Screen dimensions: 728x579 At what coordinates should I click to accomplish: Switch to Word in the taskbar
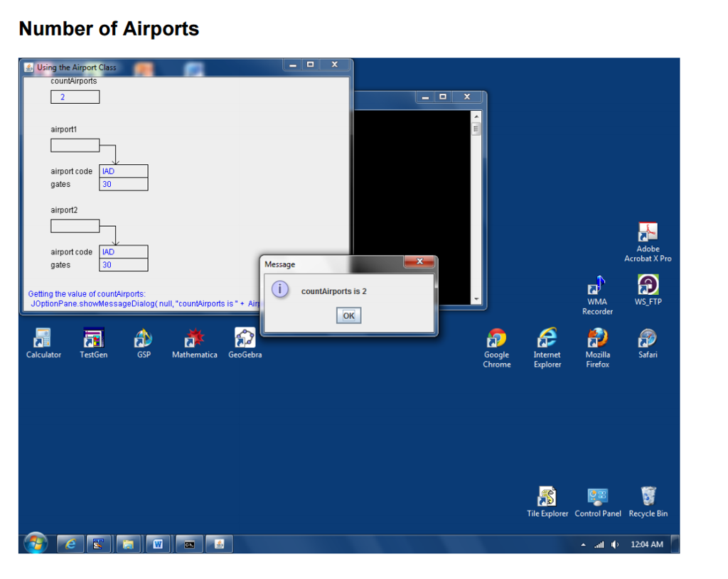(x=158, y=543)
